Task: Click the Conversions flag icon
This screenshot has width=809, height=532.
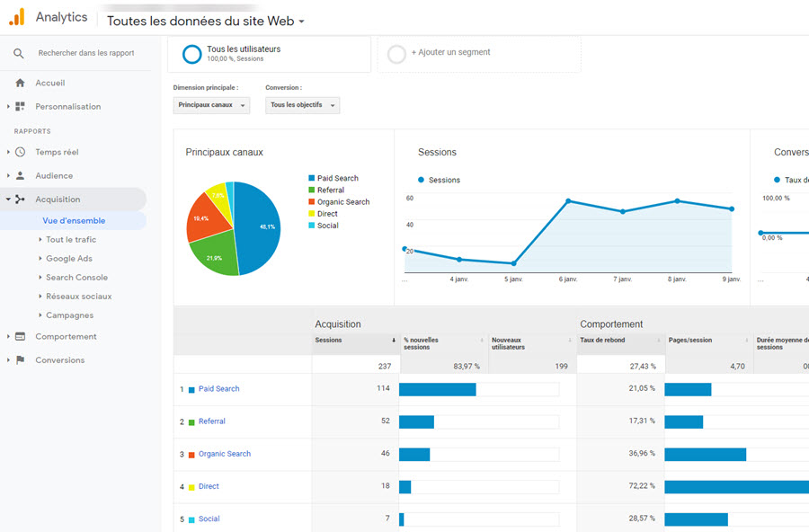Action: pyautogui.click(x=20, y=359)
